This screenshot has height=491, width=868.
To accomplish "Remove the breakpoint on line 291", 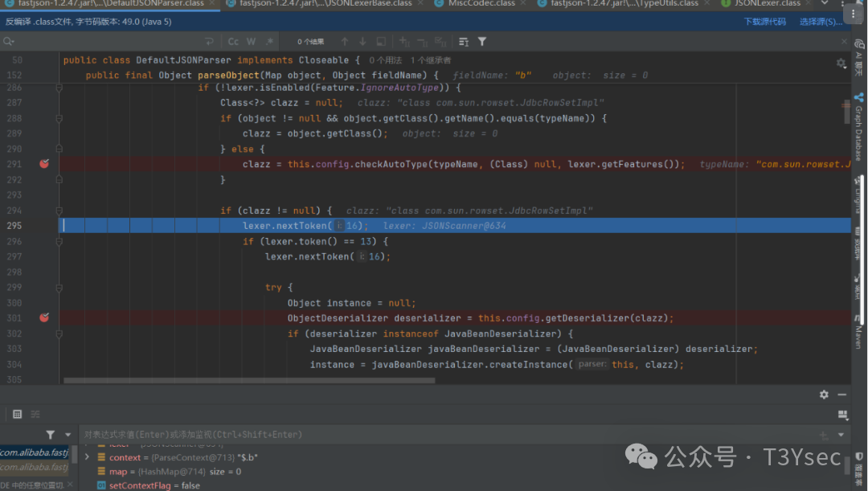I will [x=44, y=164].
